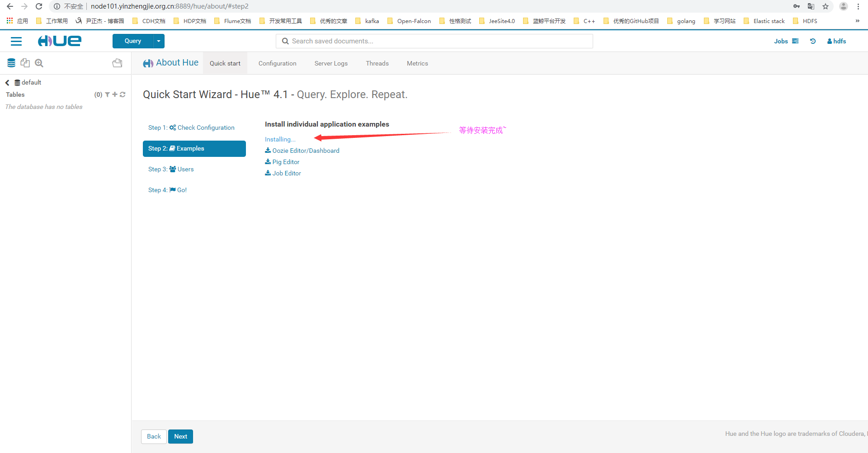Screen dimensions: 868x453
Task: Open the Threads tab
Action: (x=377, y=63)
